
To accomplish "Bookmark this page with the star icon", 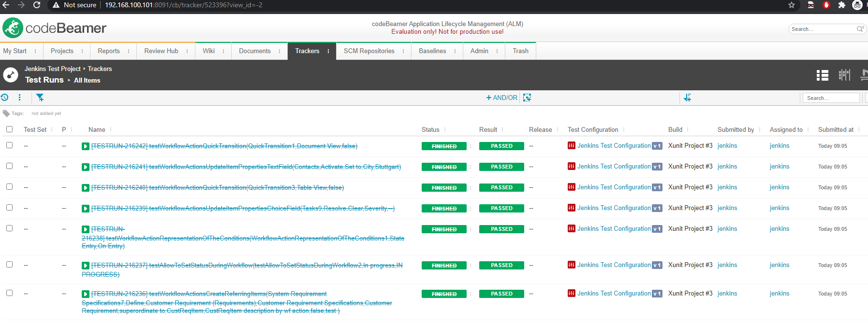I will pyautogui.click(x=792, y=5).
